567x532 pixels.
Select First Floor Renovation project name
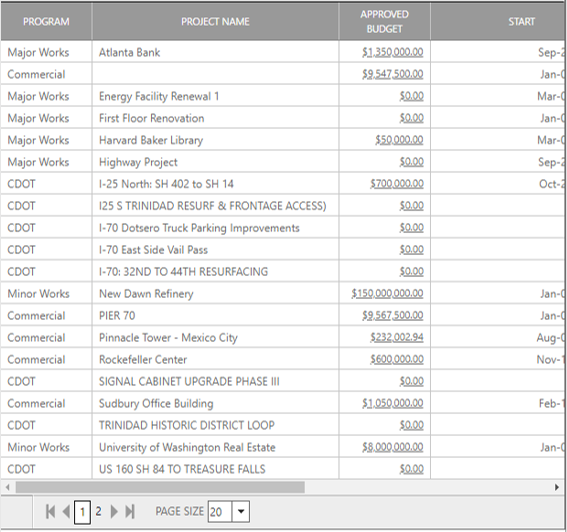[152, 118]
